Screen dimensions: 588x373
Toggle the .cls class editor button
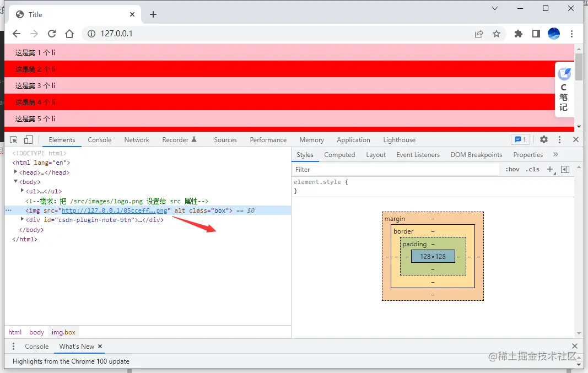coord(532,170)
